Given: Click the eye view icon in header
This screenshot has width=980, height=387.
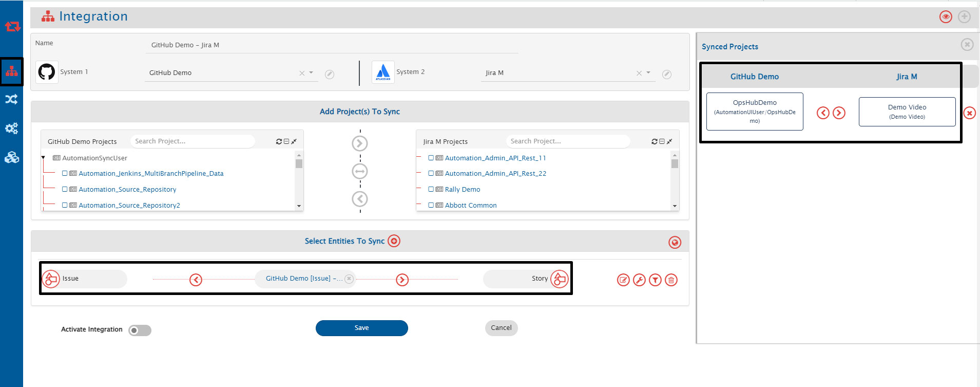Looking at the screenshot, I should pyautogui.click(x=945, y=17).
